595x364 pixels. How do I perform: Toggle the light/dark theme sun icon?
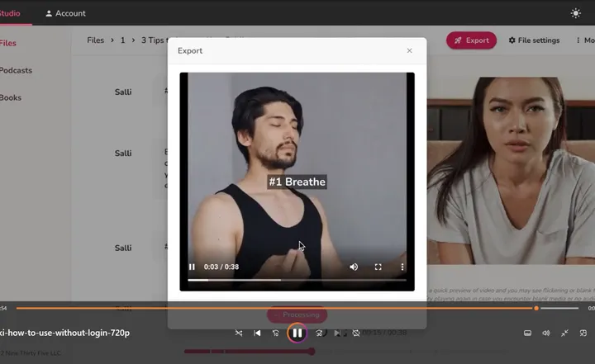(x=576, y=13)
